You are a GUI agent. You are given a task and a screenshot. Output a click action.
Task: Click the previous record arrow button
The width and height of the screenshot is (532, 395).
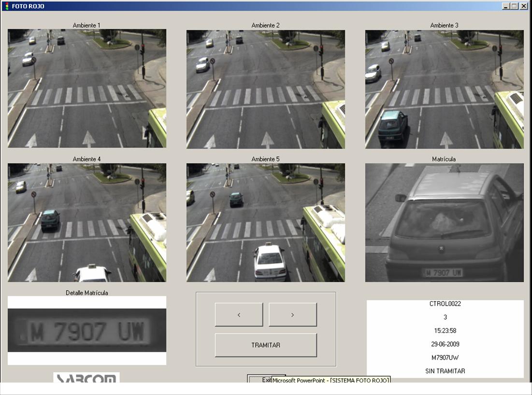pos(239,315)
